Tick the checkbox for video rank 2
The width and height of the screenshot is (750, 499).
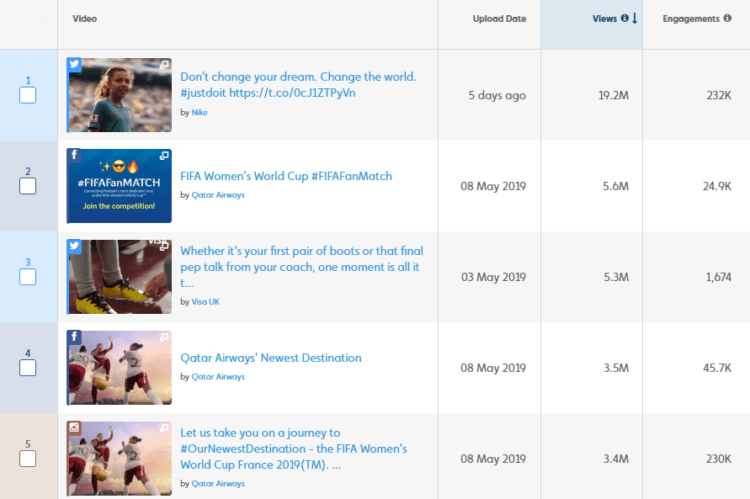[x=28, y=186]
